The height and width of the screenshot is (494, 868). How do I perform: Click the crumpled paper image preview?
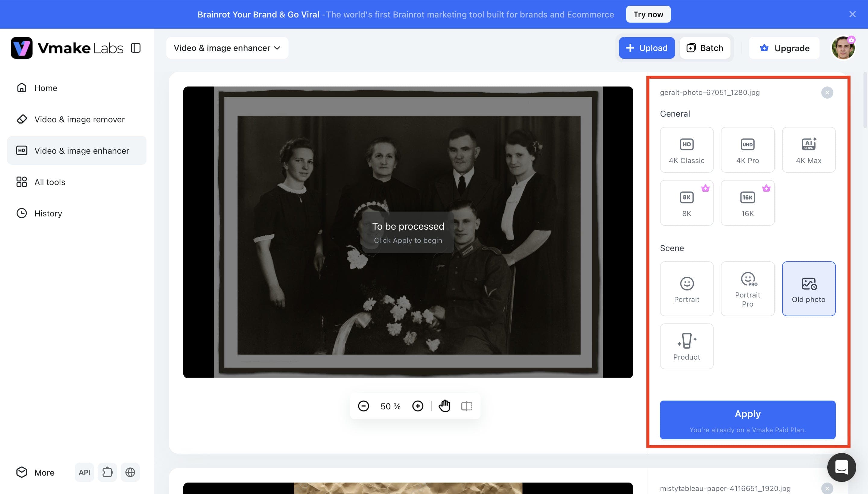[408, 488]
